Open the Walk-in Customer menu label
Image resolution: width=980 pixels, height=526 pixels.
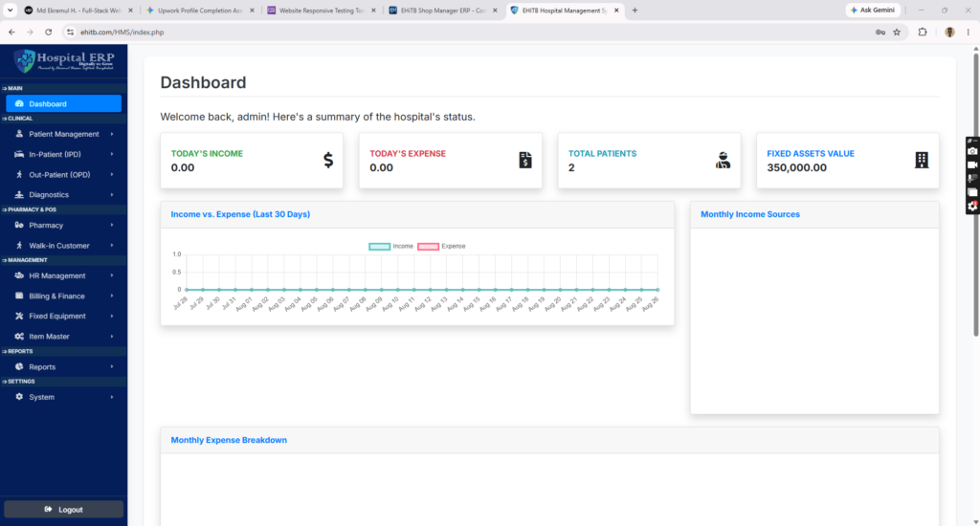pos(59,246)
